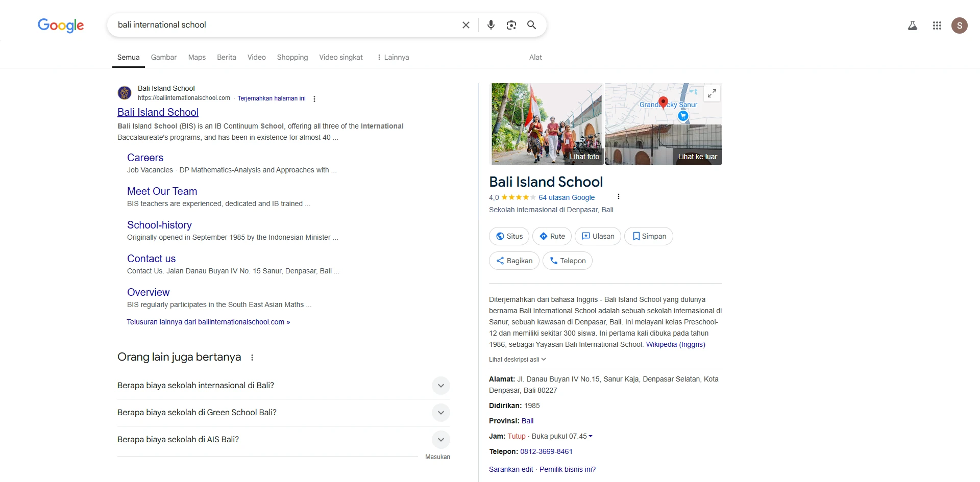
Task: Start voice search with the microphone icon
Action: click(491, 24)
